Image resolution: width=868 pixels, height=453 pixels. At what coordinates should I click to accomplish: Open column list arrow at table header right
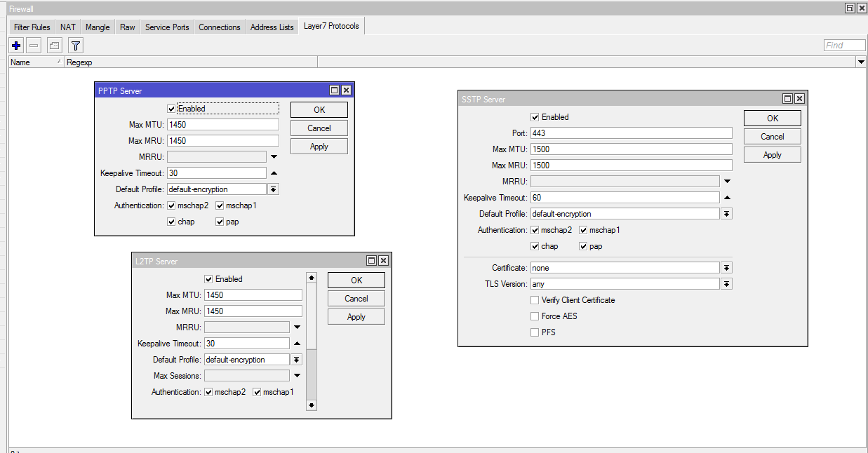(x=861, y=62)
